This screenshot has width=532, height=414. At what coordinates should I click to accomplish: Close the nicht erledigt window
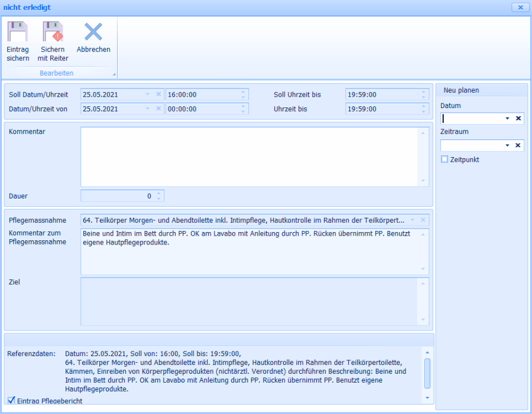[520, 8]
